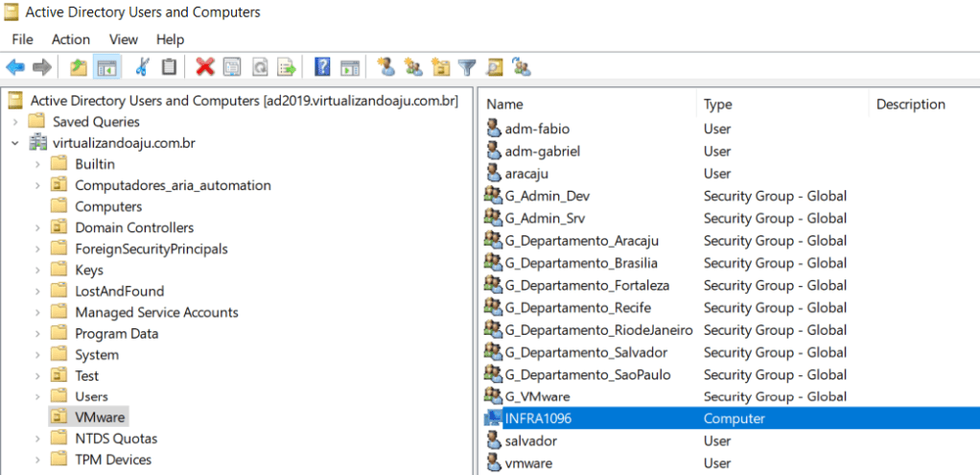Open Help using blue question mark icon

(322, 67)
